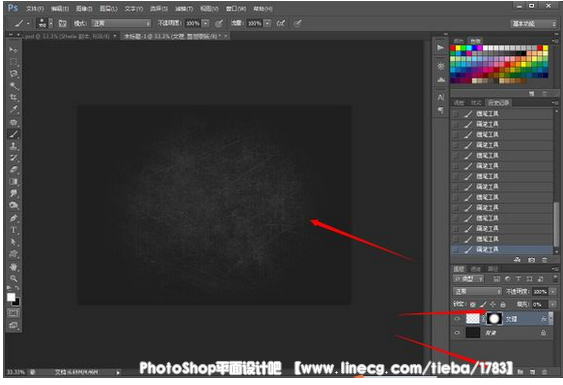Select the Crop tool

[13, 98]
